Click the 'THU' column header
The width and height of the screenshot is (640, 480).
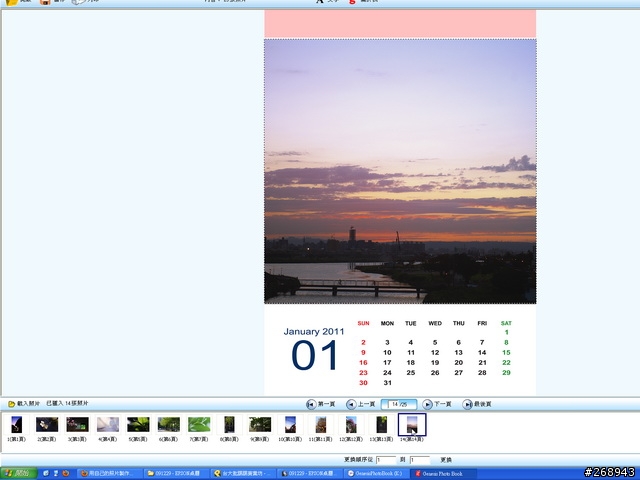pyautogui.click(x=459, y=323)
